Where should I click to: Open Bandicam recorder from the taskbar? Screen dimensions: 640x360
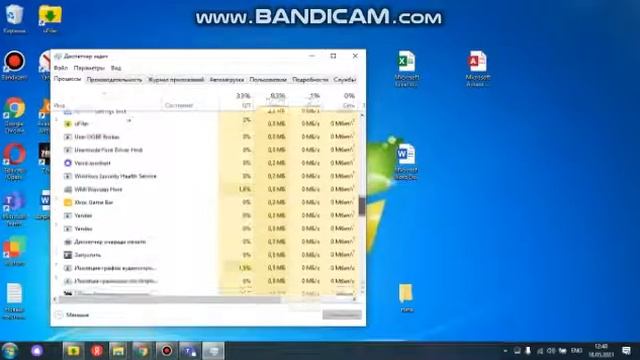(x=167, y=351)
